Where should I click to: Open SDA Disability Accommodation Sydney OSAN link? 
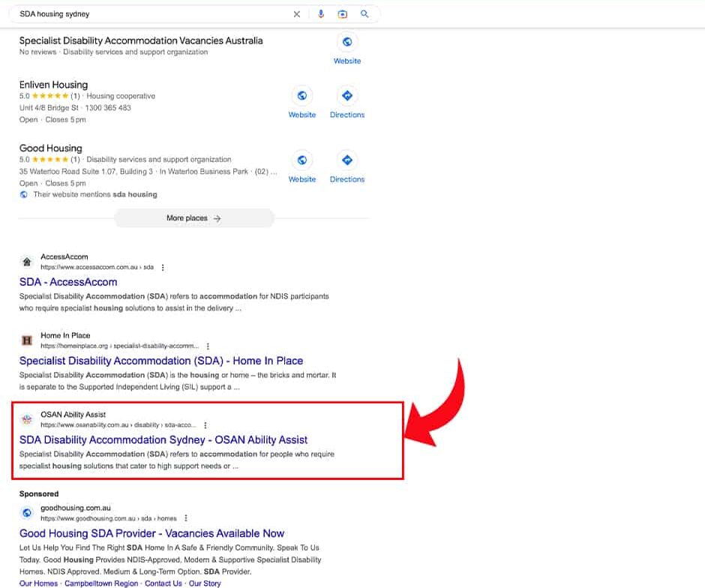(163, 439)
